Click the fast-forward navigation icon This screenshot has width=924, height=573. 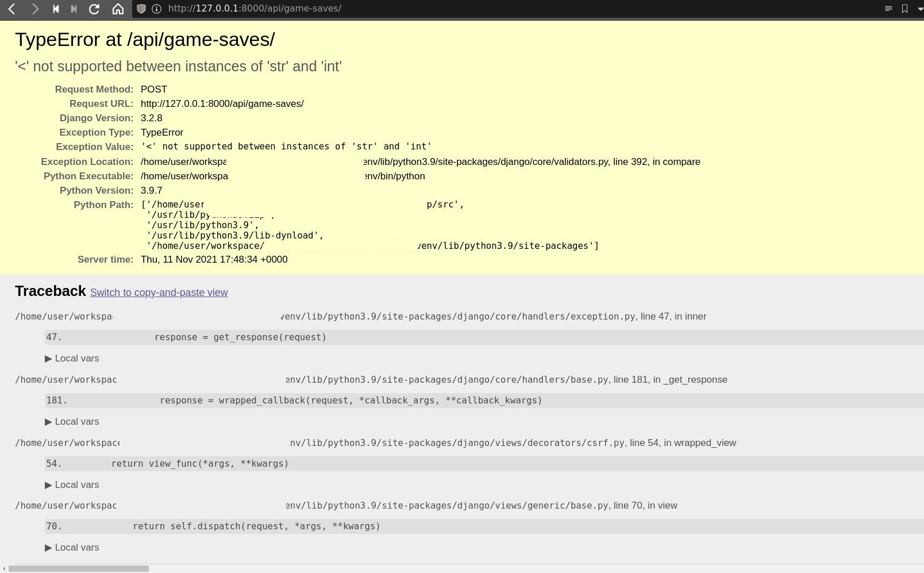(74, 9)
